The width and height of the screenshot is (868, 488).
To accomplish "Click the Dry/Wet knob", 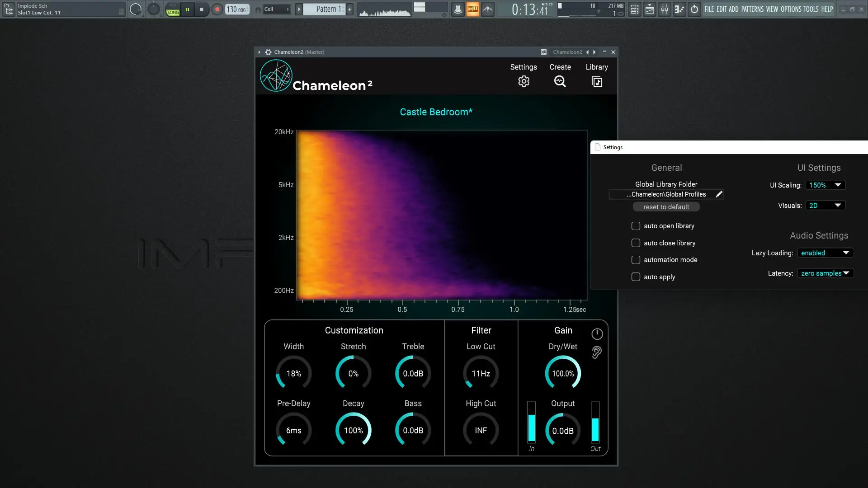I will pos(563,374).
